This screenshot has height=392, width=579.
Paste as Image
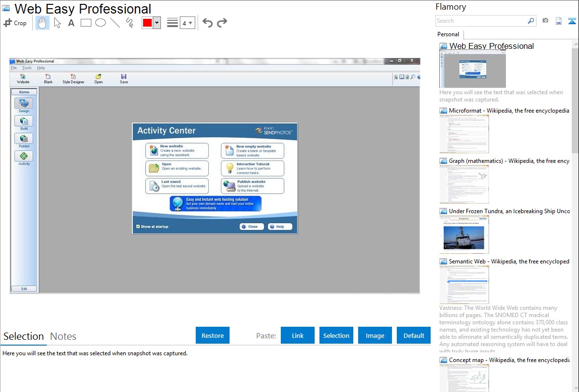[x=375, y=335]
